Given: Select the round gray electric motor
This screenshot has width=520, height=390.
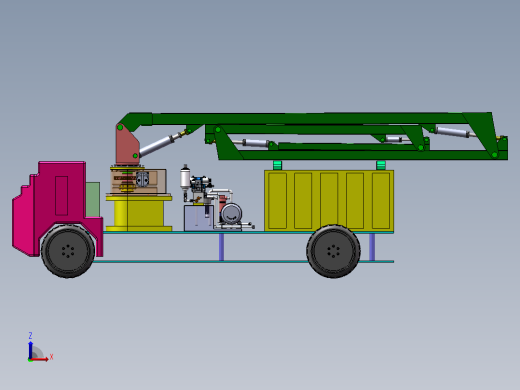Looking at the screenshot, I should click(x=231, y=214).
